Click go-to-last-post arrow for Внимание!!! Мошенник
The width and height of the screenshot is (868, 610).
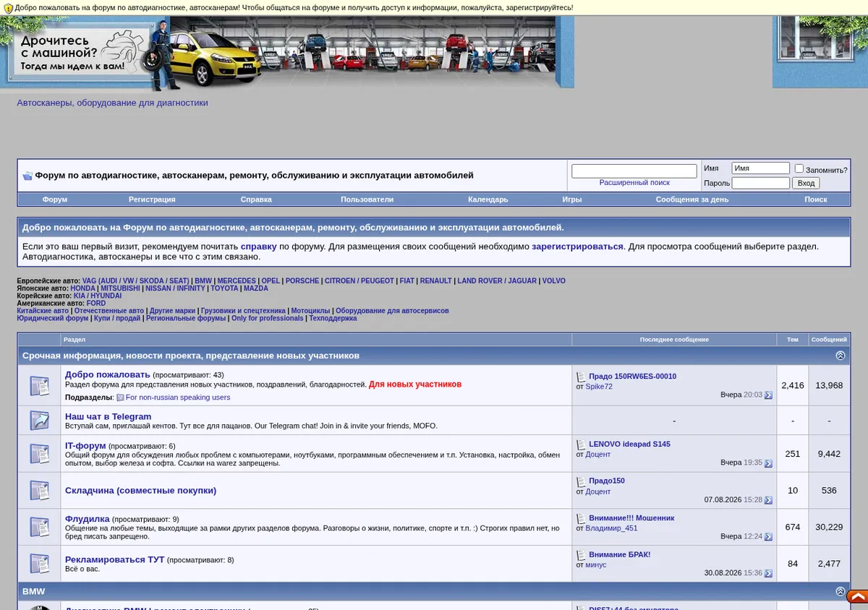(x=768, y=537)
